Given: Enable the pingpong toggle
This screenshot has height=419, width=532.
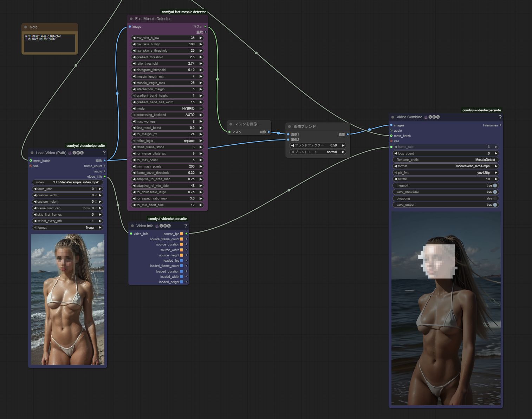Looking at the screenshot, I should click(495, 198).
